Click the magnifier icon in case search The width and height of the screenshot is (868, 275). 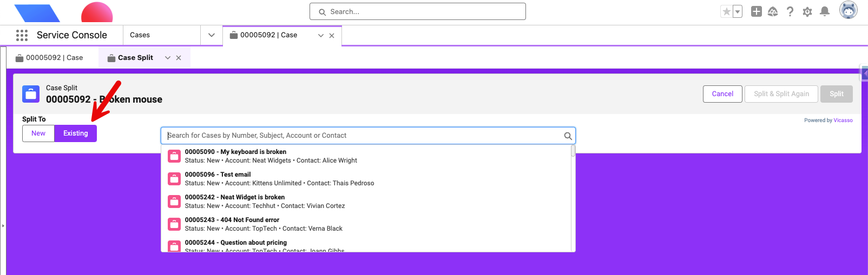pos(568,136)
